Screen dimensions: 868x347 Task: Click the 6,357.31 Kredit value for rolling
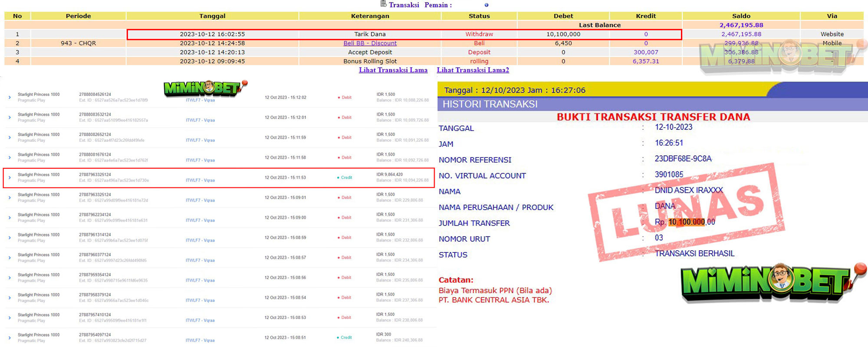coord(646,61)
